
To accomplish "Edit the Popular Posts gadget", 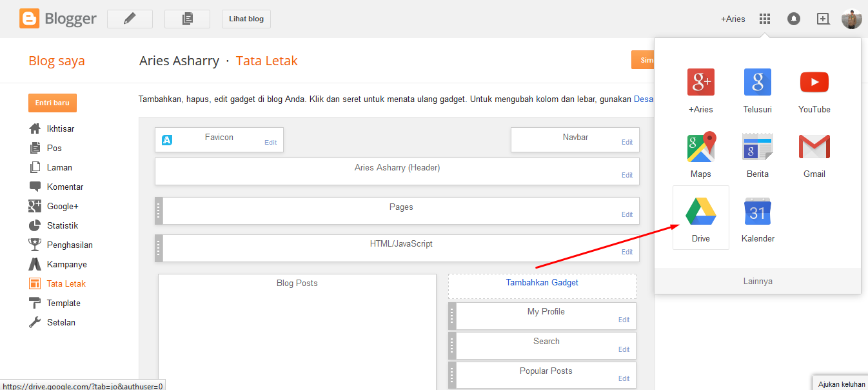I will [624, 378].
